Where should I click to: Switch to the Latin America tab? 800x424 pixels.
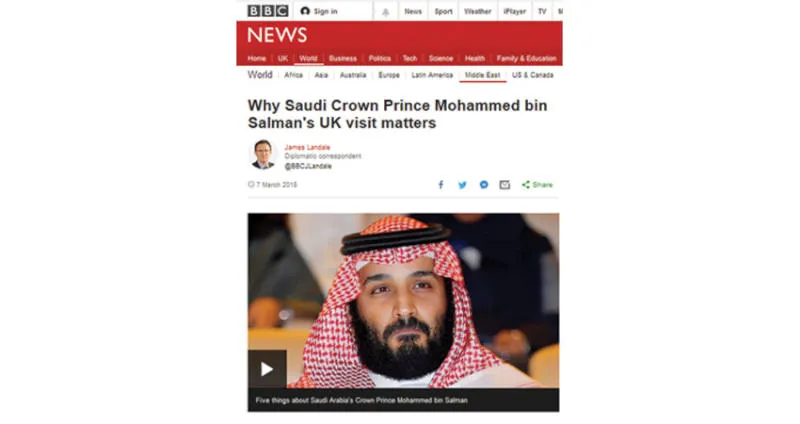(432, 75)
